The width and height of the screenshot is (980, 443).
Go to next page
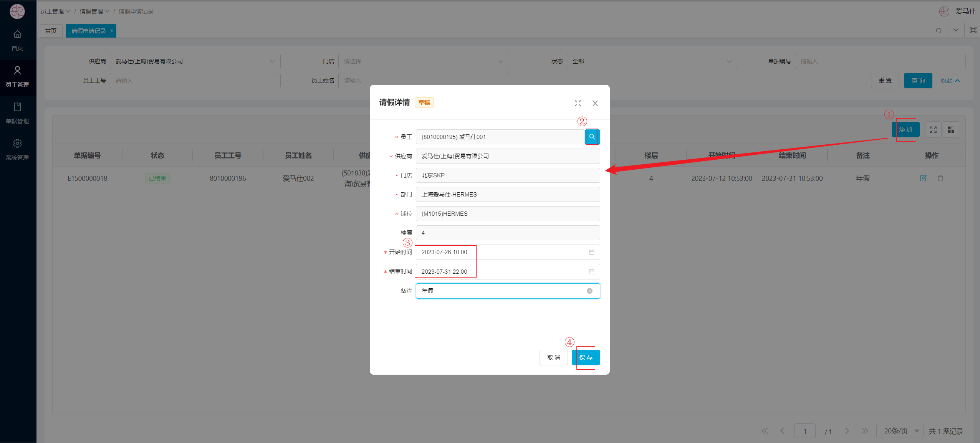click(847, 431)
